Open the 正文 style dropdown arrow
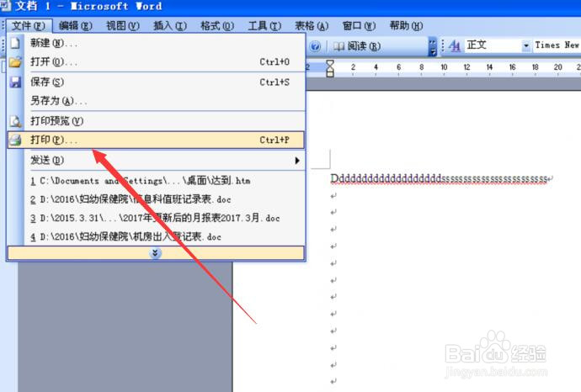The image size is (581, 392). (525, 45)
